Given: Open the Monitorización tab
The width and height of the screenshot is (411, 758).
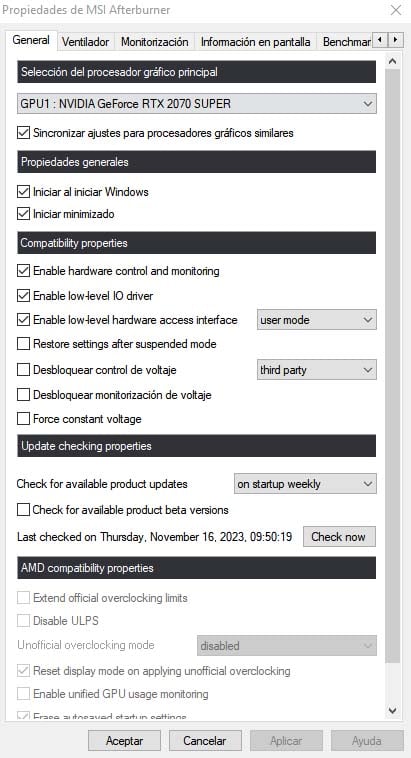Looking at the screenshot, I should pyautogui.click(x=154, y=42).
